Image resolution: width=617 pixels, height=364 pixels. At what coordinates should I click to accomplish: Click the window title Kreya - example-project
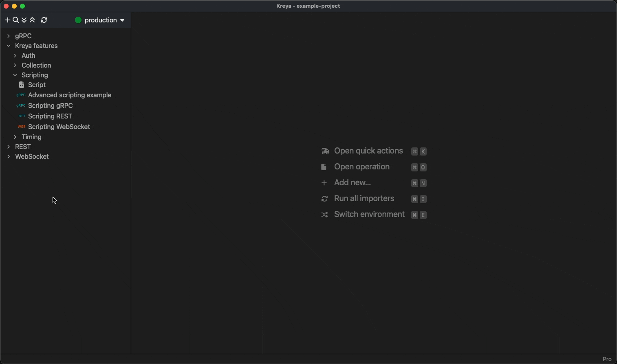(308, 6)
